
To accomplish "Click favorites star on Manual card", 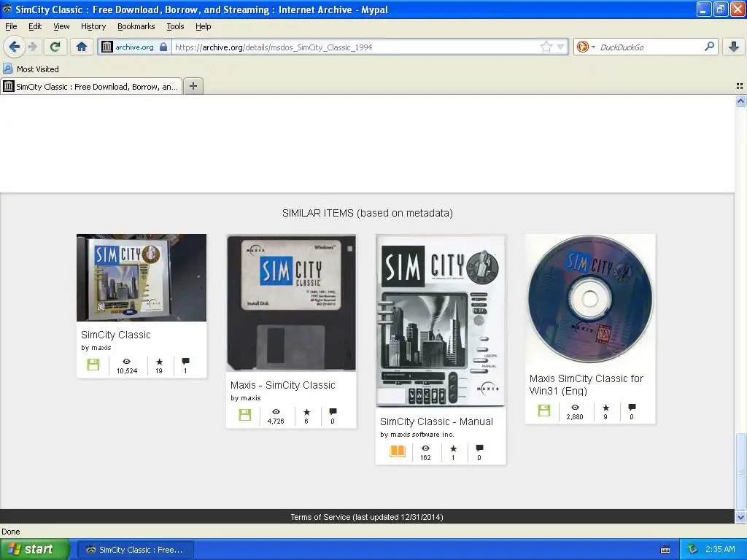I will click(x=453, y=448).
